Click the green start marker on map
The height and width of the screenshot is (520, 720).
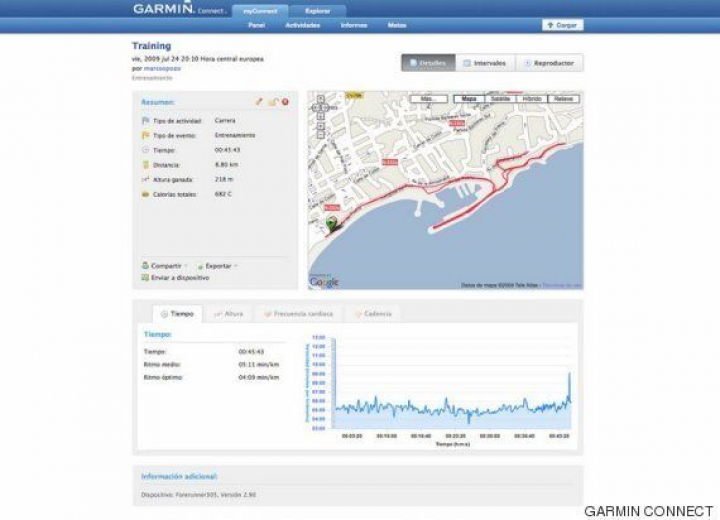332,223
